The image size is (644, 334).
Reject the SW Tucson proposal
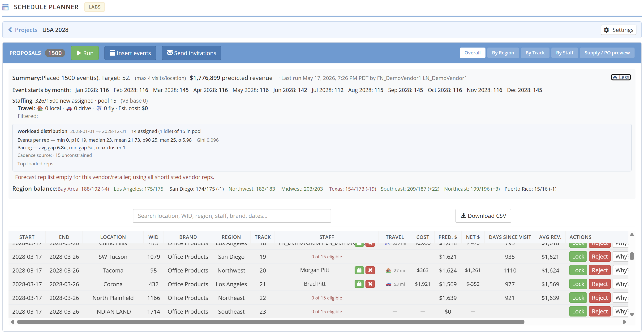[x=600, y=256]
